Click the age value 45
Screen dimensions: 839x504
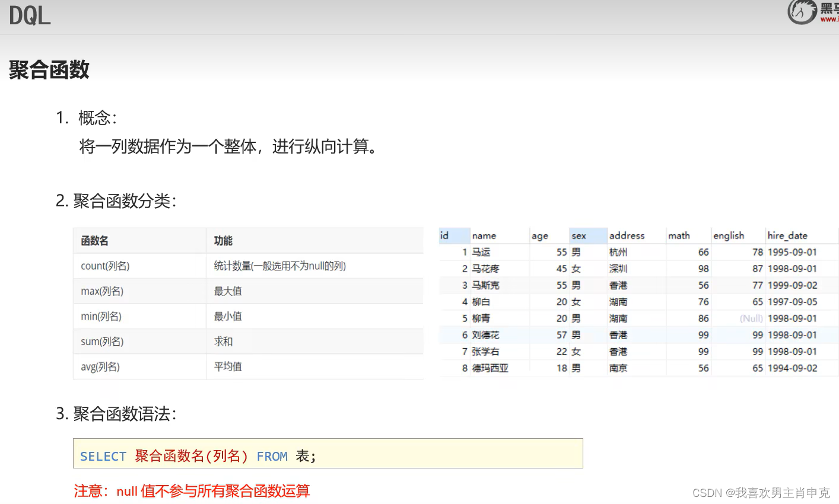562,269
